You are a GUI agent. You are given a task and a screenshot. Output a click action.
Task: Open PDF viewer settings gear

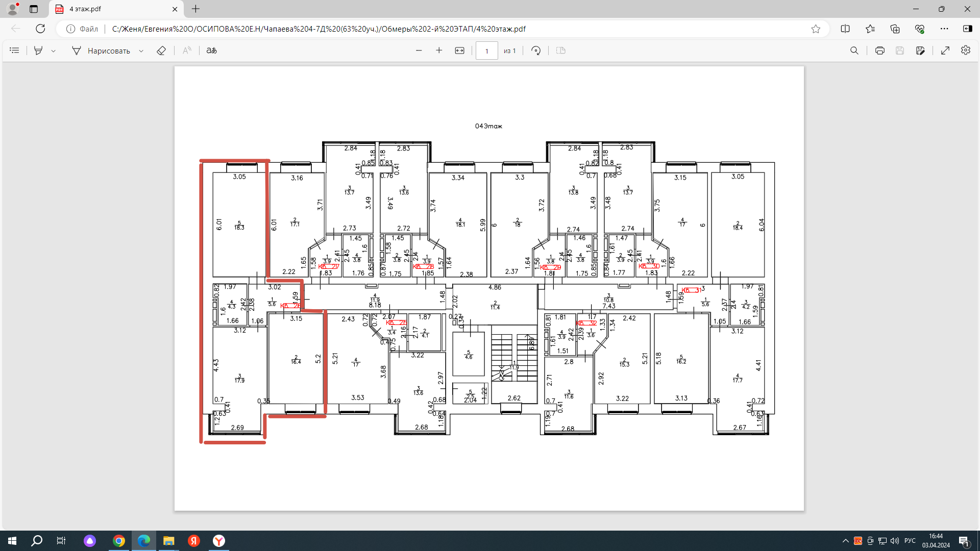coord(965,51)
